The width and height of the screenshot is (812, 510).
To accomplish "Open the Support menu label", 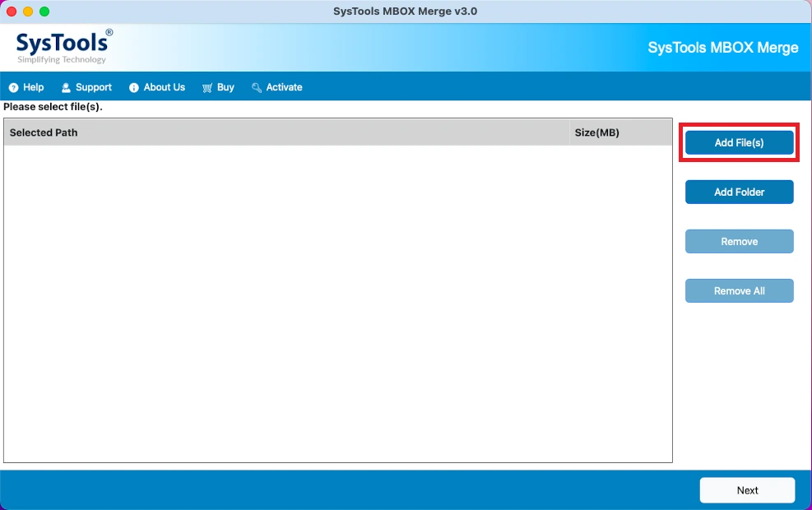I will coord(94,87).
